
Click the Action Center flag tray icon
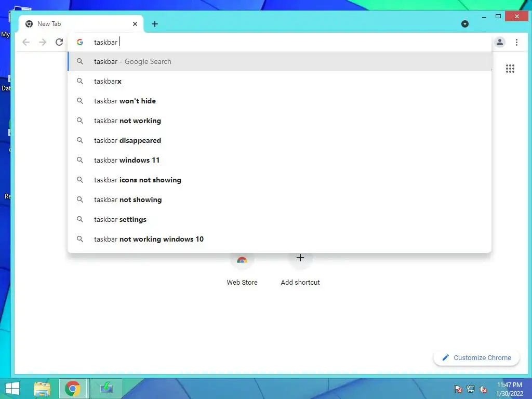click(458, 389)
